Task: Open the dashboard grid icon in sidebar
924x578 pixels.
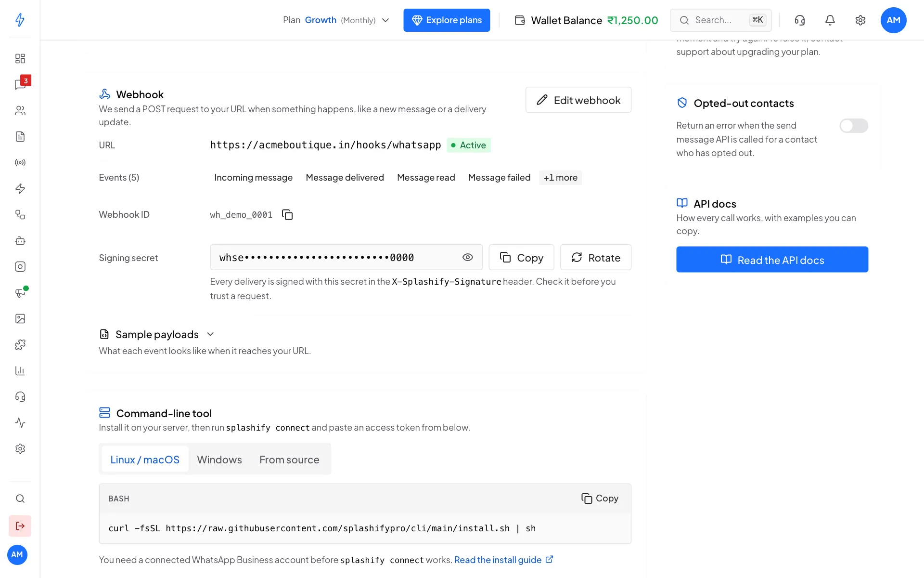Action: pyautogui.click(x=20, y=58)
